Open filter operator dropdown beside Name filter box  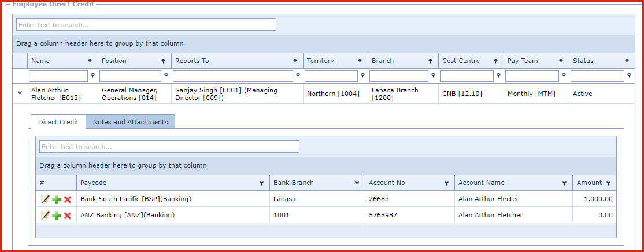pyautogui.click(x=92, y=76)
